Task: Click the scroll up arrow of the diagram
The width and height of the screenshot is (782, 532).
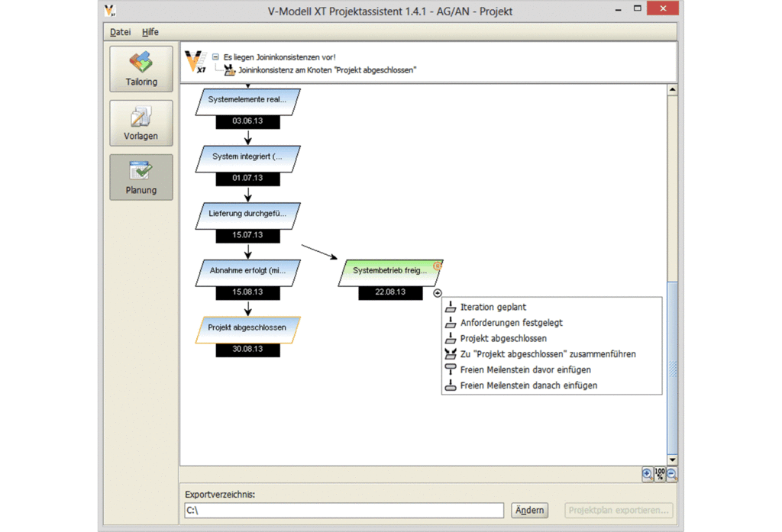Action: point(672,90)
